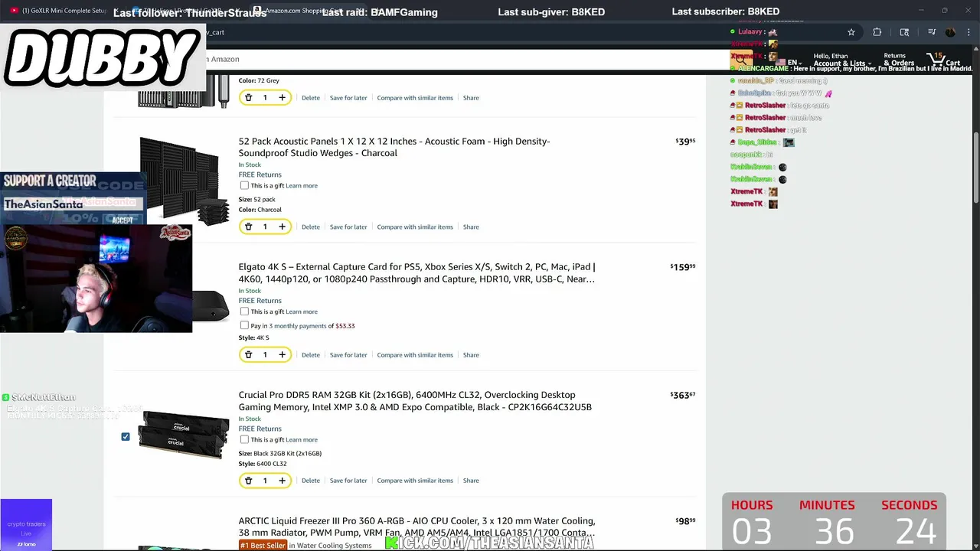
Task: Open the EN language dropdown
Action: (795, 62)
